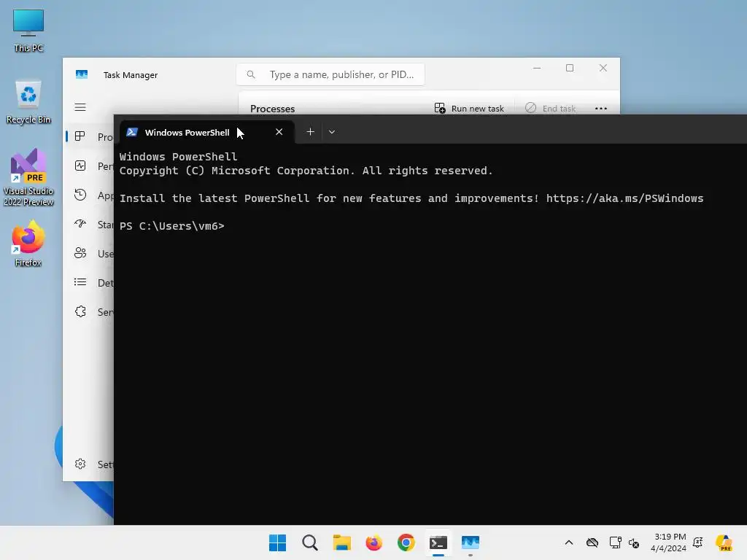Open App history icon in Task Manager
The width and height of the screenshot is (747, 560).
coord(80,195)
